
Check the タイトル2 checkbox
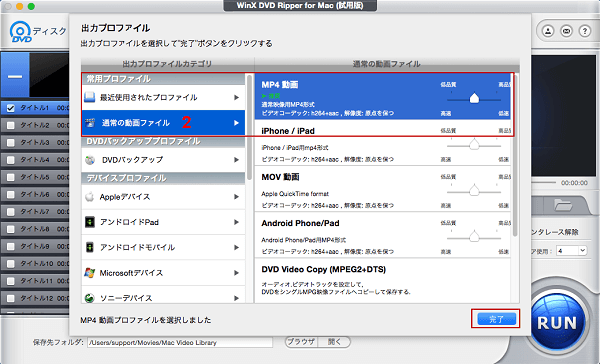11,125
